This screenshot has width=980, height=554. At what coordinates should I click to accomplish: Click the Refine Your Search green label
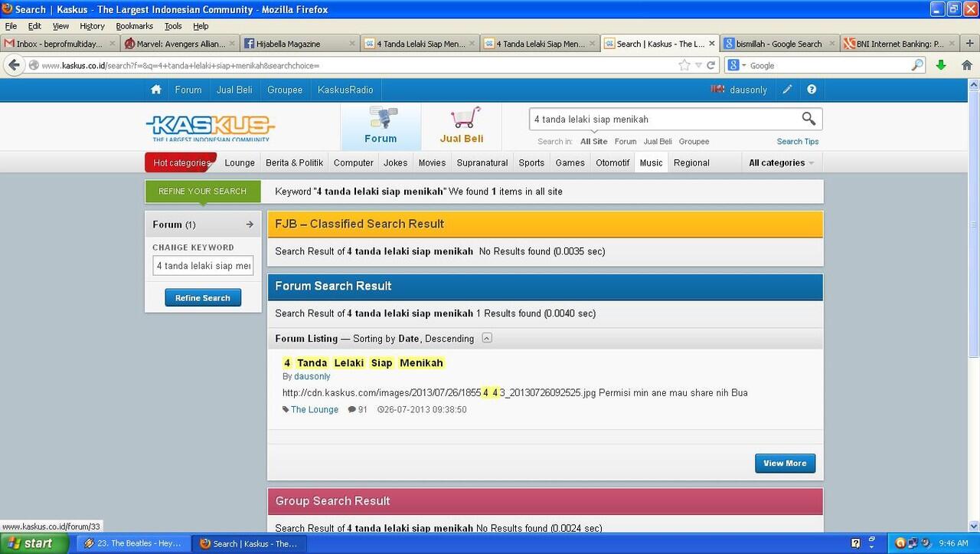click(x=202, y=191)
